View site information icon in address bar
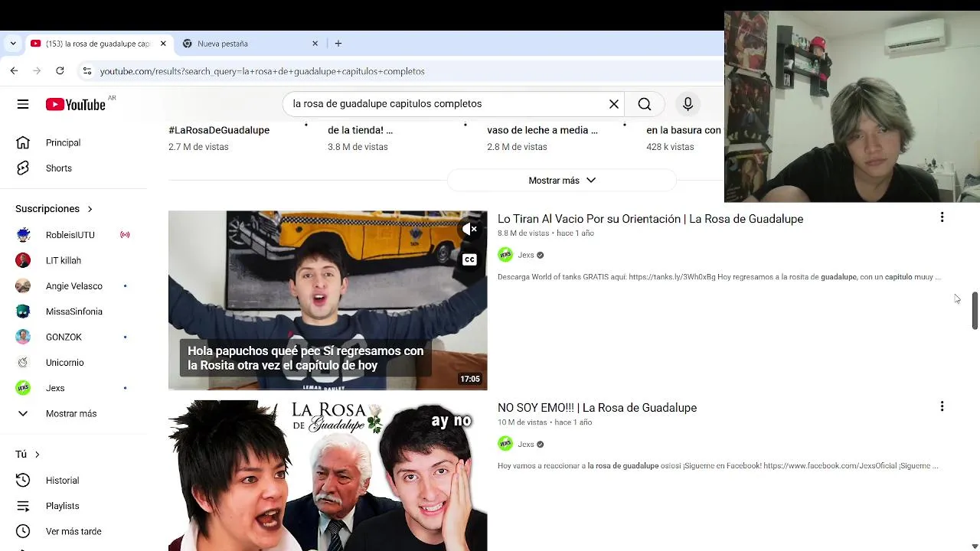Image resolution: width=980 pixels, height=551 pixels. 87,71
